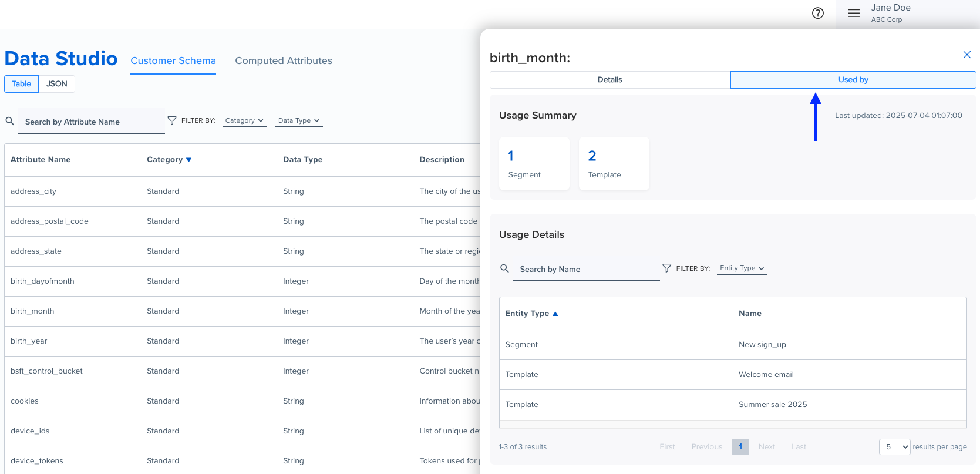Screen dimensions: 980x474
Task: Focus the Search by Attribute Name field
Action: pos(92,122)
